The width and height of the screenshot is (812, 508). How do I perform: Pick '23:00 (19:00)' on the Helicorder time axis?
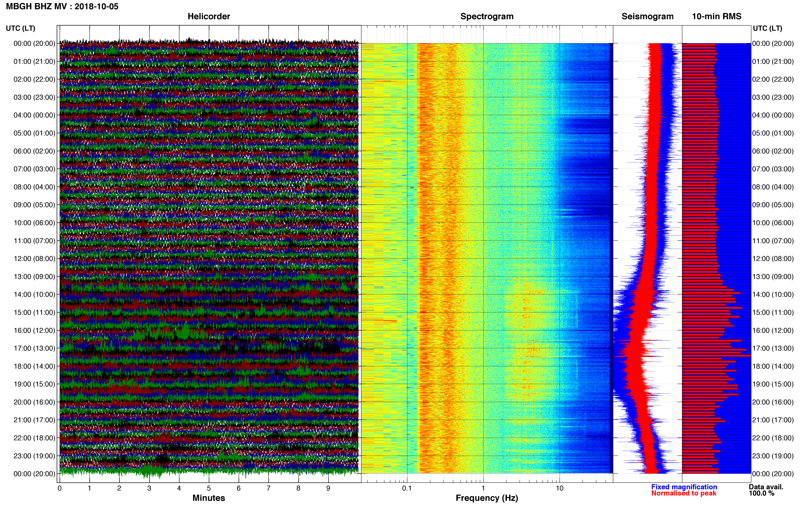click(34, 456)
